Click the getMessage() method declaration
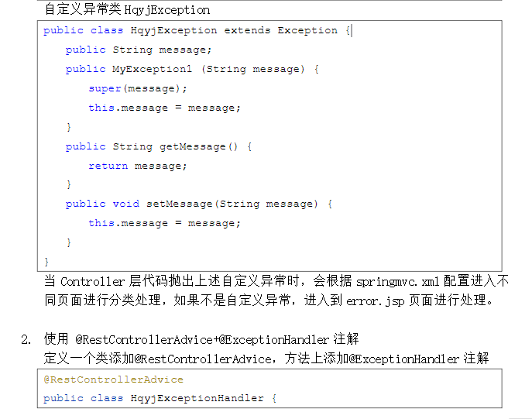 tap(192, 146)
